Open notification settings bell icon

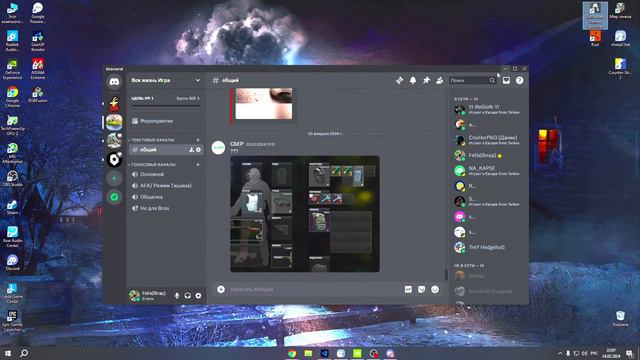pyautogui.click(x=413, y=80)
